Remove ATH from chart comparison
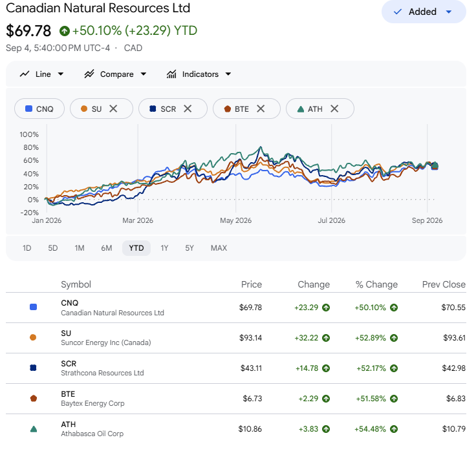 [x=334, y=109]
